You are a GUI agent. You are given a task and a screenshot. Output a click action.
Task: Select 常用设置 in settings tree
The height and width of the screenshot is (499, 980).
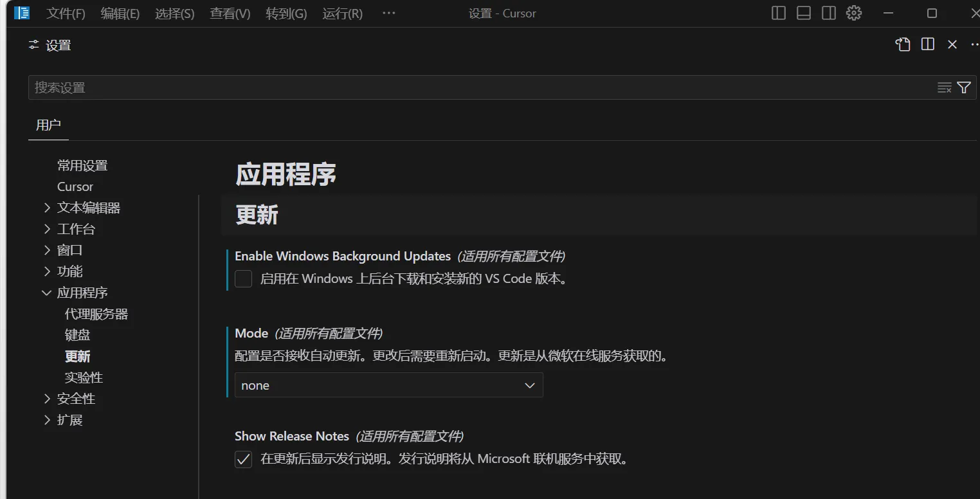(x=82, y=165)
